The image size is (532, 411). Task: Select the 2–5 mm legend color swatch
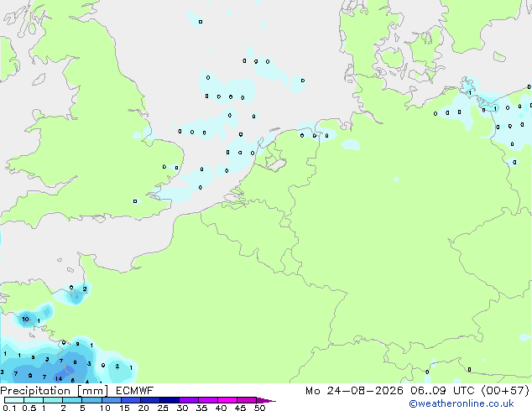click(72, 400)
